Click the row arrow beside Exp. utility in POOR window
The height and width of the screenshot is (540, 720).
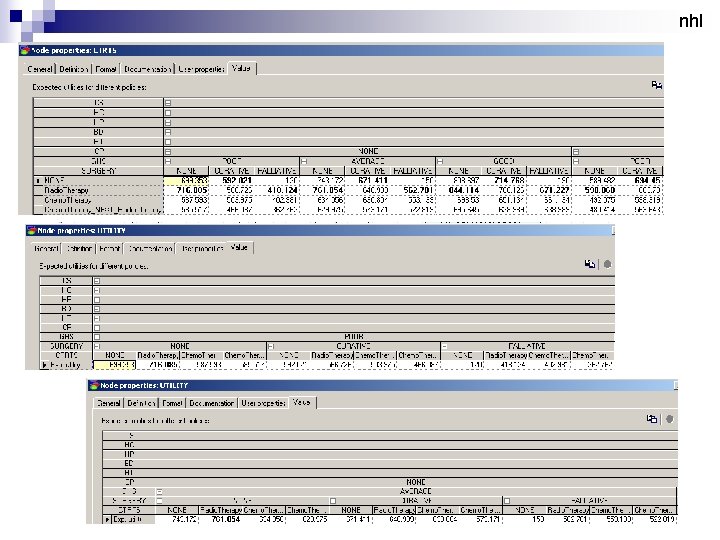click(45, 365)
